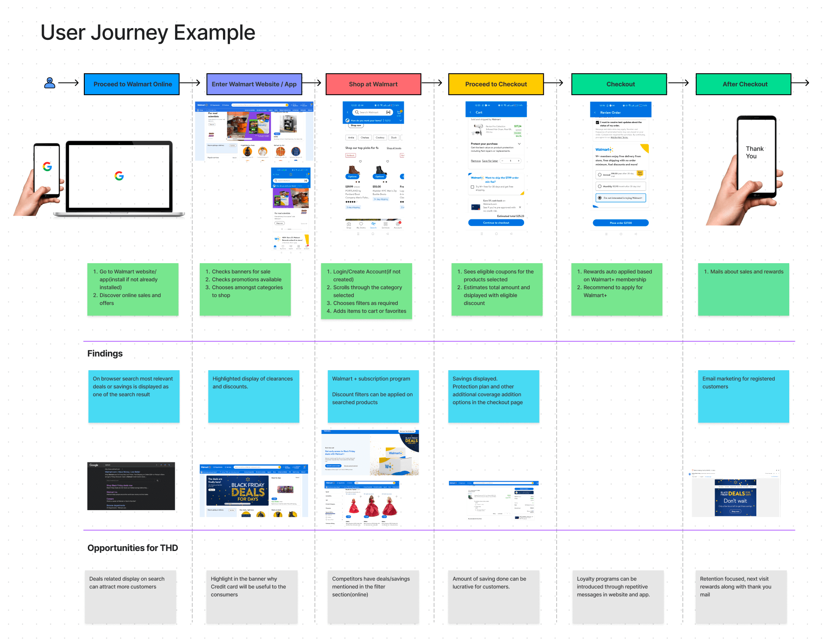The width and height of the screenshot is (827, 644).
Task: Tap the cart icon in the Shop at Walmart phone screenshot
Action: (399, 112)
